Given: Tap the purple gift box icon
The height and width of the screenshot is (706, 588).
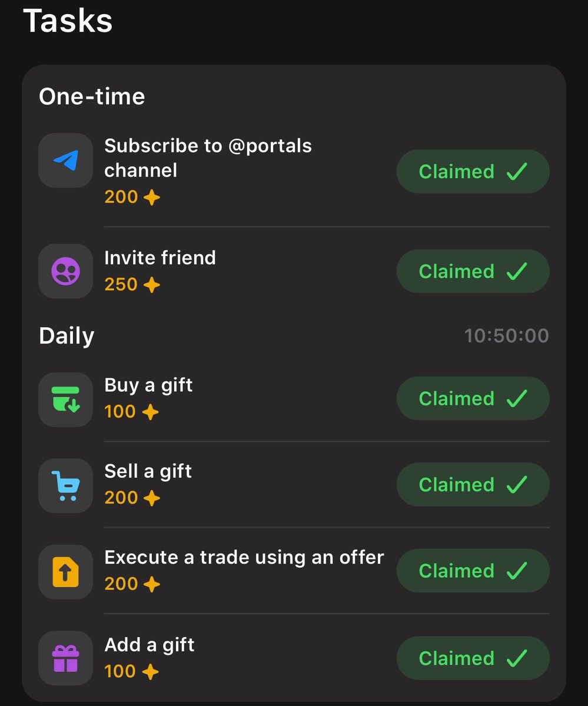Looking at the screenshot, I should (x=65, y=658).
